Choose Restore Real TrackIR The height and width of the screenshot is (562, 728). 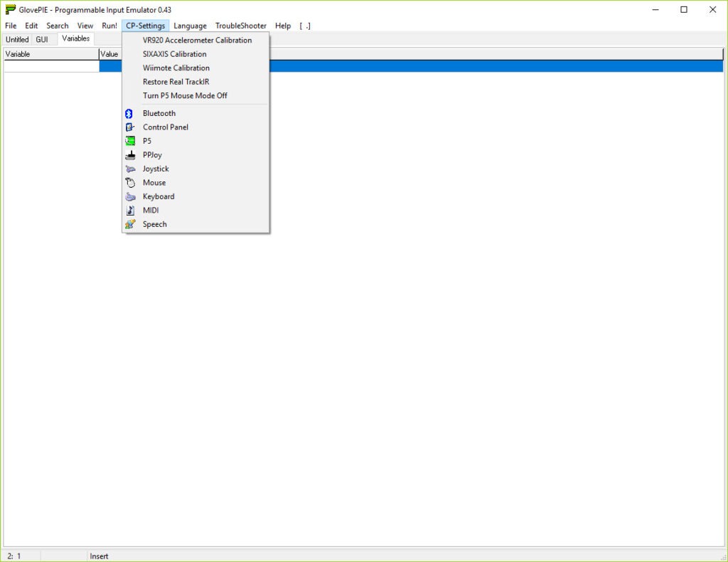[196, 82]
